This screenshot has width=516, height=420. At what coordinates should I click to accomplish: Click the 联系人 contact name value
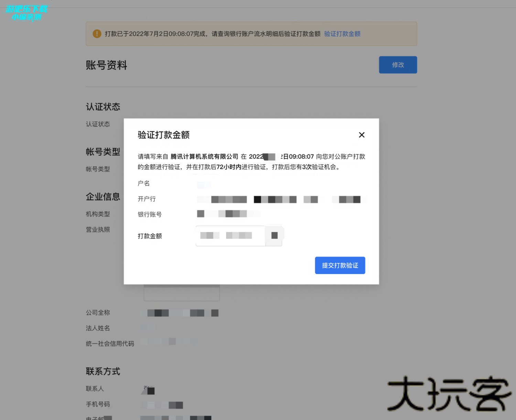click(x=149, y=390)
